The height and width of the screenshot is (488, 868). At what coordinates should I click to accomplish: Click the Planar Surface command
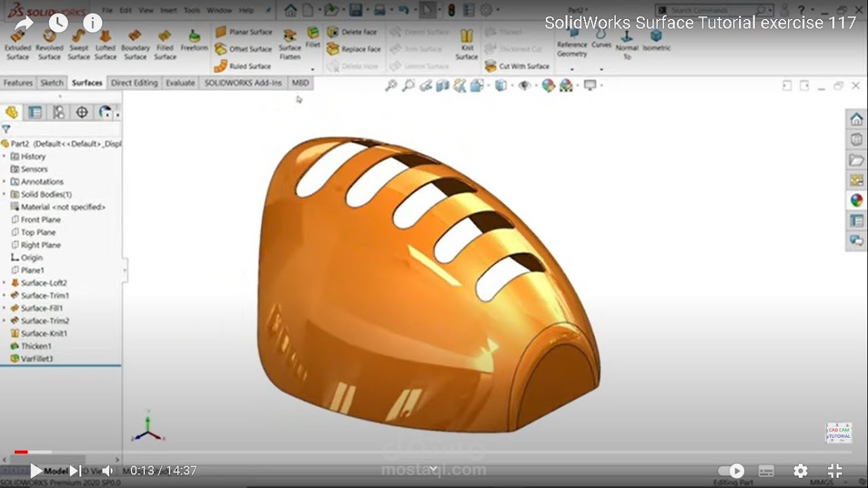tap(243, 32)
